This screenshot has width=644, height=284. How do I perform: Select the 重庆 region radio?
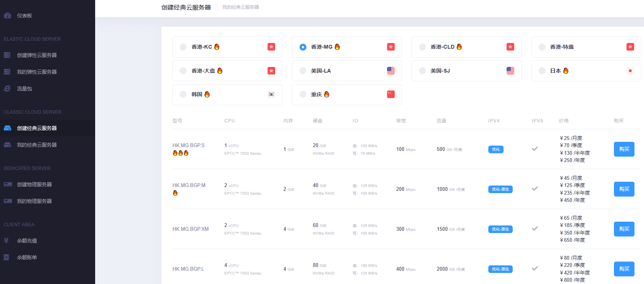pos(303,94)
